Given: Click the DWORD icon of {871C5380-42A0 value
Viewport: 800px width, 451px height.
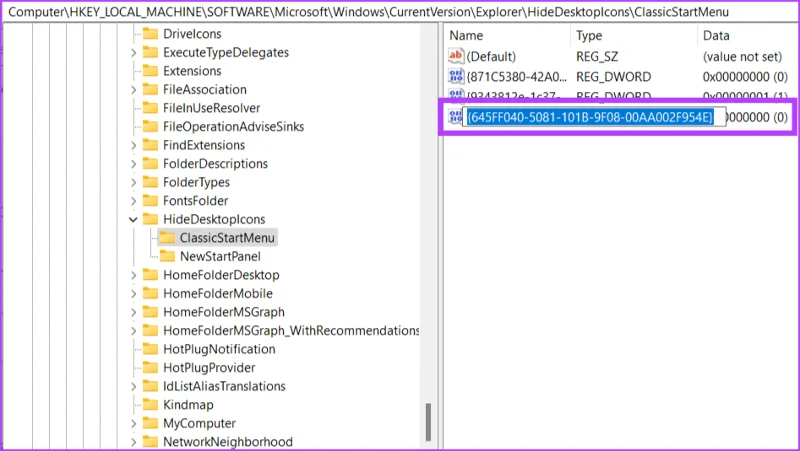Looking at the screenshot, I should (x=456, y=77).
